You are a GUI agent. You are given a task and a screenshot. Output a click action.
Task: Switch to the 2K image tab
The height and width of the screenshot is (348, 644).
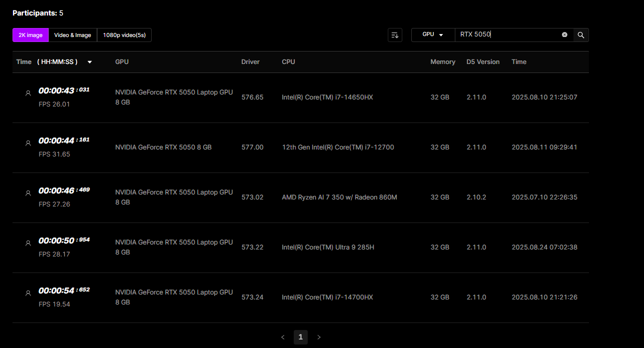(31, 35)
